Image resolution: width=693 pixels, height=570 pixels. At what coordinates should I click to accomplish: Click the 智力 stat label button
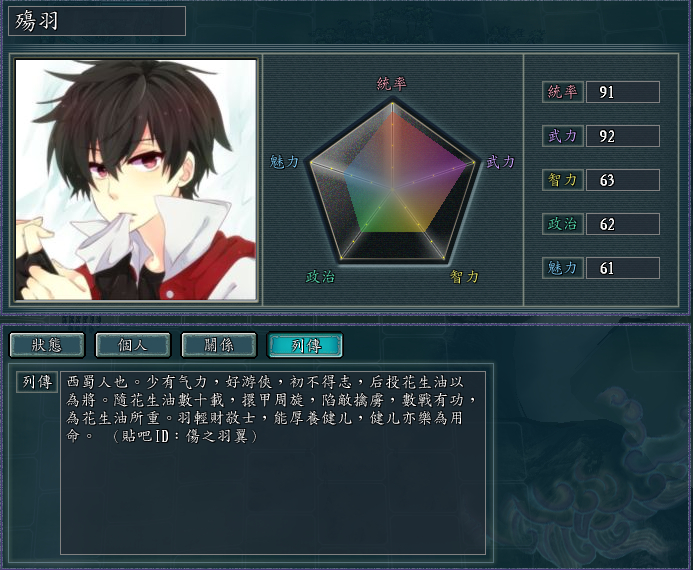563,180
